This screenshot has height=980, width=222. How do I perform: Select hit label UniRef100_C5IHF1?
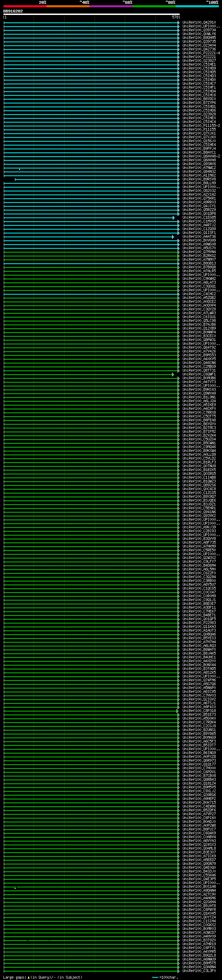coord(199,87)
